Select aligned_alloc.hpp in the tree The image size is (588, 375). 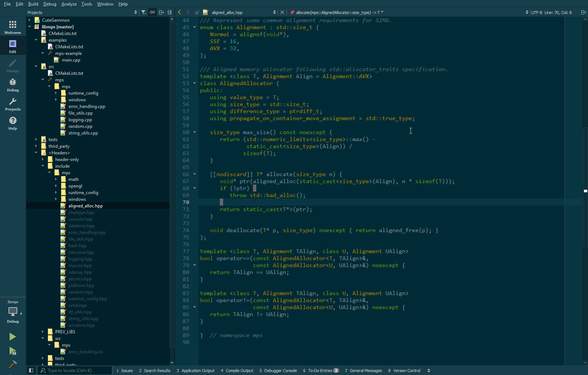[x=85, y=206]
